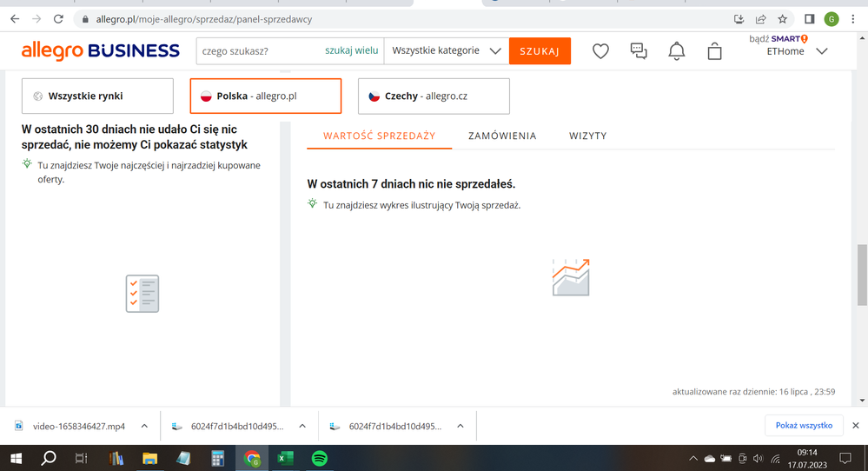Open Calculator from the taskbar
Image resolution: width=868 pixels, height=471 pixels.
[x=217, y=458]
